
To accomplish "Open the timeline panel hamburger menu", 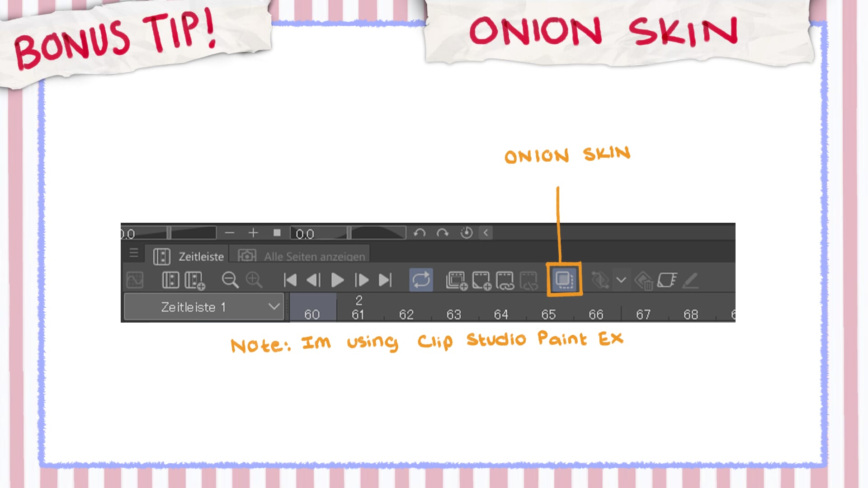I will [134, 253].
